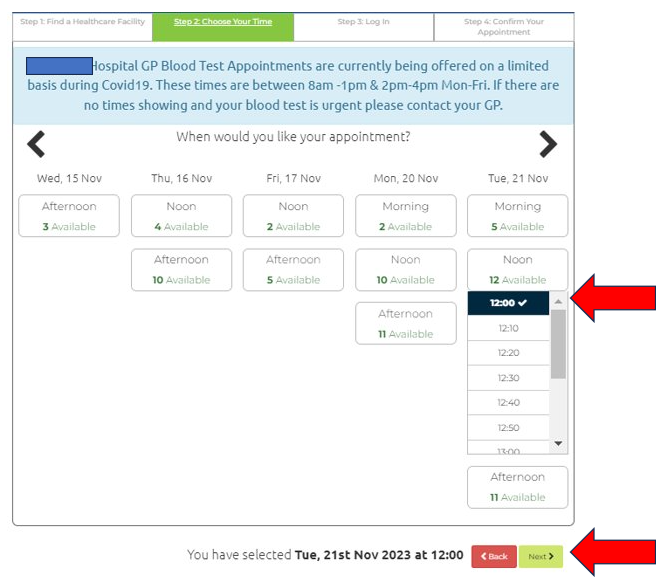Collapse Tuesday 21 Nov Noon time list
Image resolution: width=661 pixels, height=581 pixels.
tap(517, 269)
